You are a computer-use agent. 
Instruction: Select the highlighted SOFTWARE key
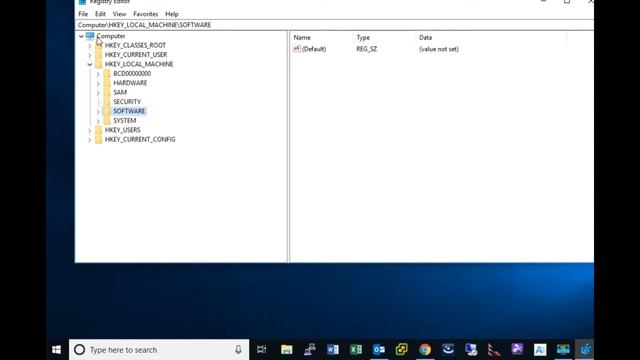(x=129, y=111)
